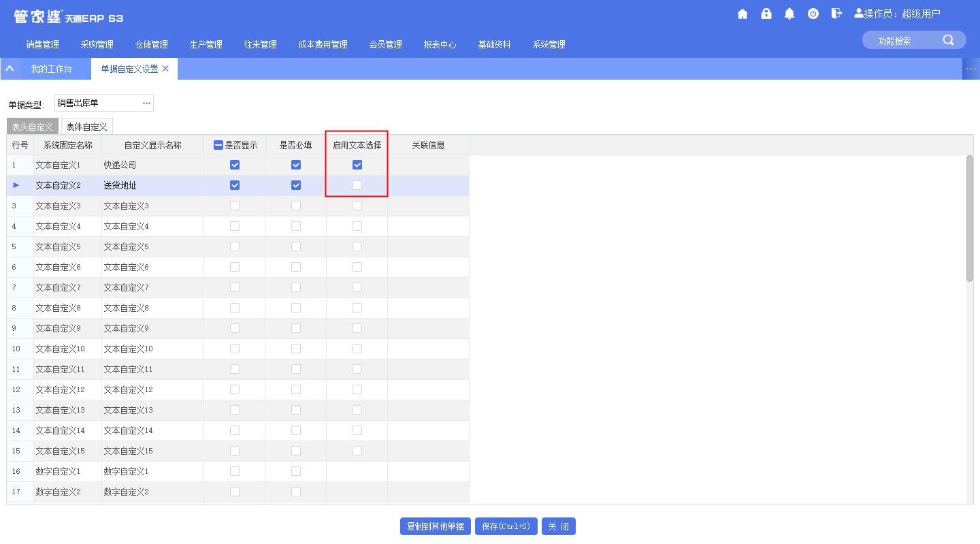This screenshot has width=980, height=544.
Task: Click the lock screen icon
Action: pyautogui.click(x=766, y=14)
